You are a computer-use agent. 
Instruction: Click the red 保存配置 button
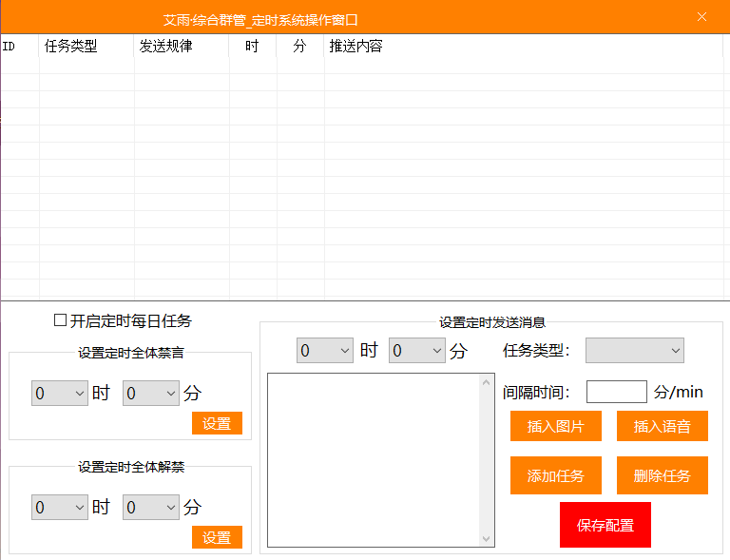pos(605,525)
